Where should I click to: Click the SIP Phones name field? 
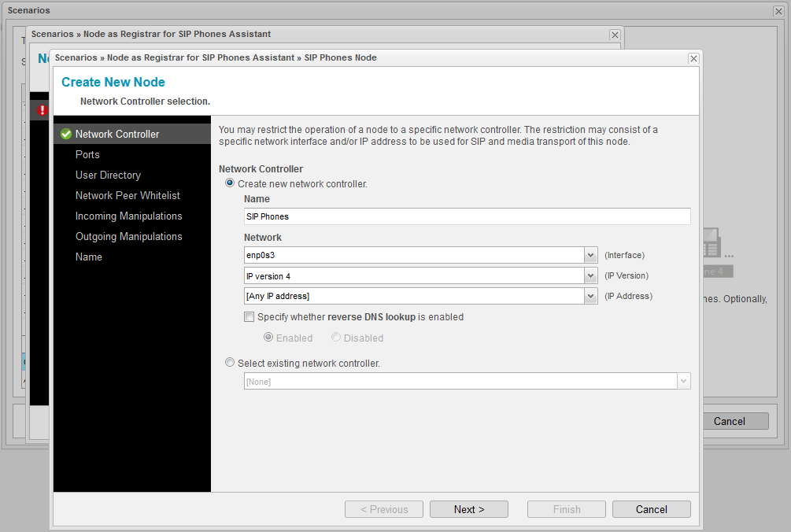(x=467, y=216)
